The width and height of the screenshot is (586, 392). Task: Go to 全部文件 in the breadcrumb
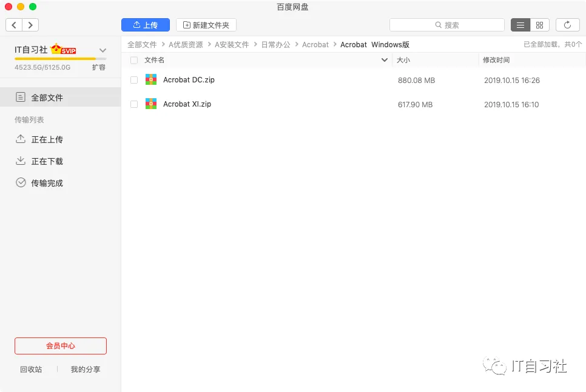click(142, 45)
